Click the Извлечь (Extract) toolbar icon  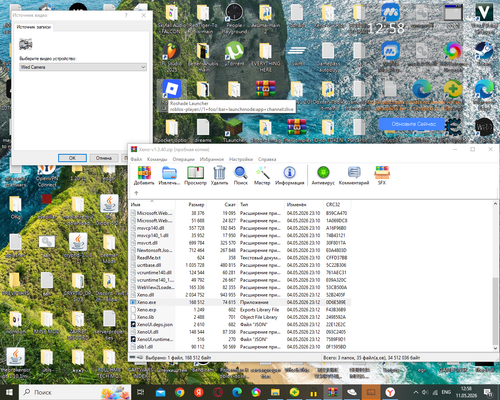169,176
